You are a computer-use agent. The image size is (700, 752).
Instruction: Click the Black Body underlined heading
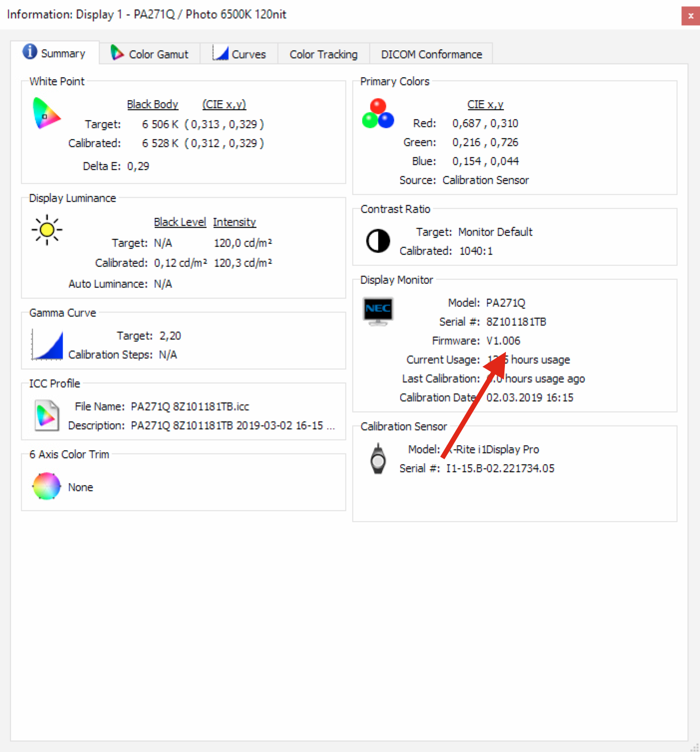pyautogui.click(x=152, y=104)
